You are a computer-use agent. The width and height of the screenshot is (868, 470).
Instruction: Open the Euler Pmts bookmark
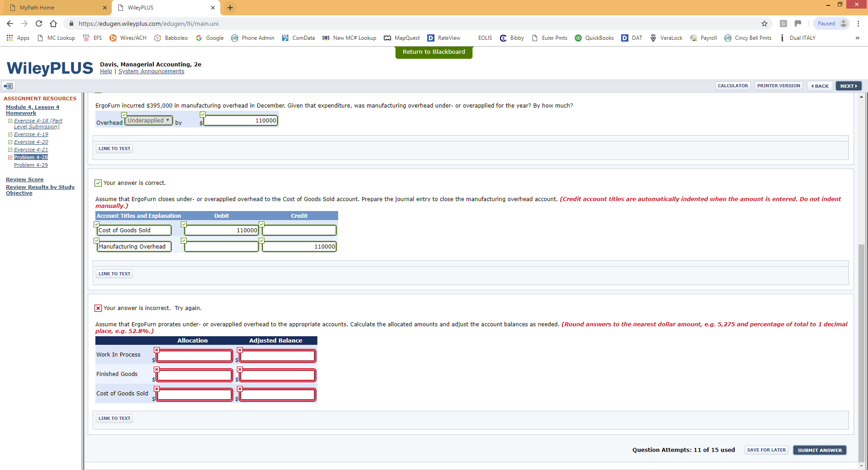[x=549, y=38]
